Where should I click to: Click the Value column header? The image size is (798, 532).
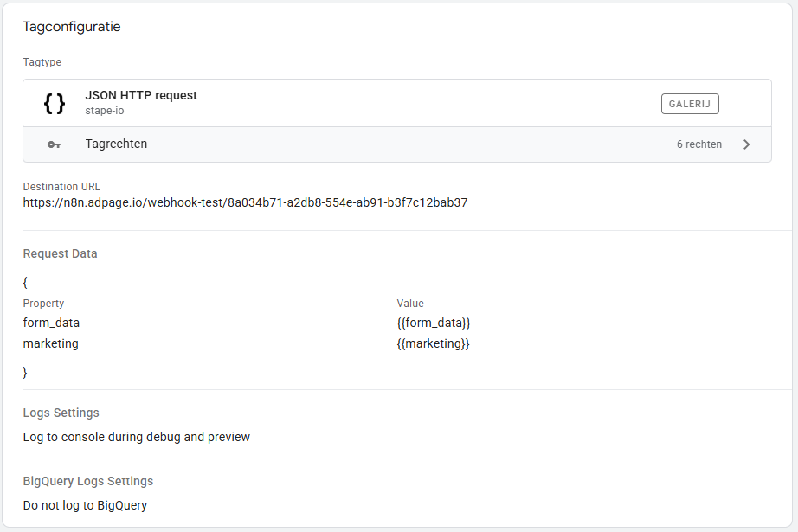click(410, 304)
